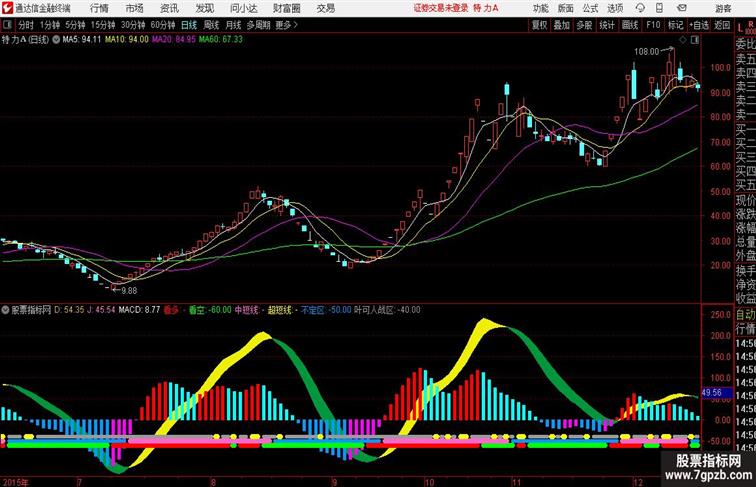Click the 中短线 indicator label

pyautogui.click(x=246, y=310)
